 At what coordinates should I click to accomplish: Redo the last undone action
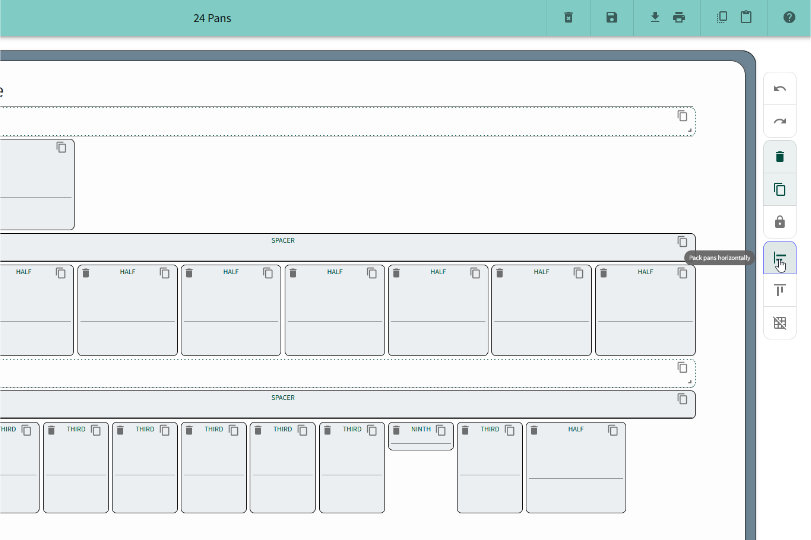[x=780, y=122]
